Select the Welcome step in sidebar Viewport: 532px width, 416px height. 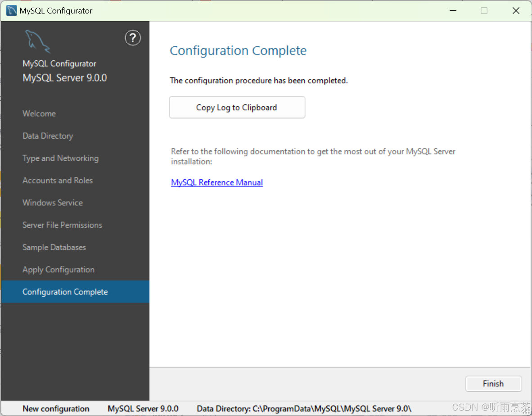tap(39, 113)
